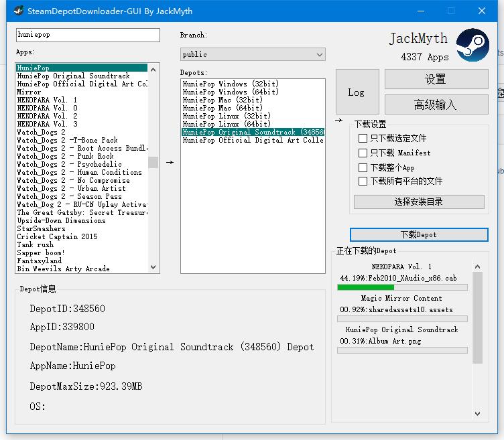
Task: Open 设置 settings button
Action: point(436,79)
